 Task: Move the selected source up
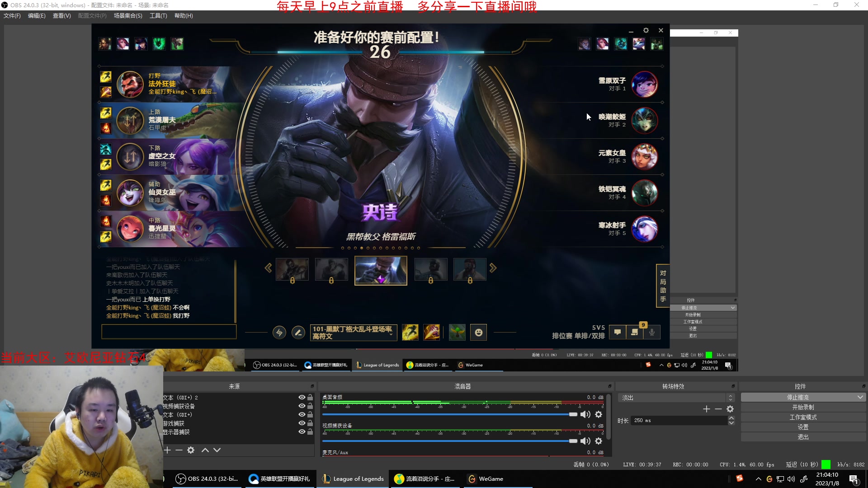205,450
